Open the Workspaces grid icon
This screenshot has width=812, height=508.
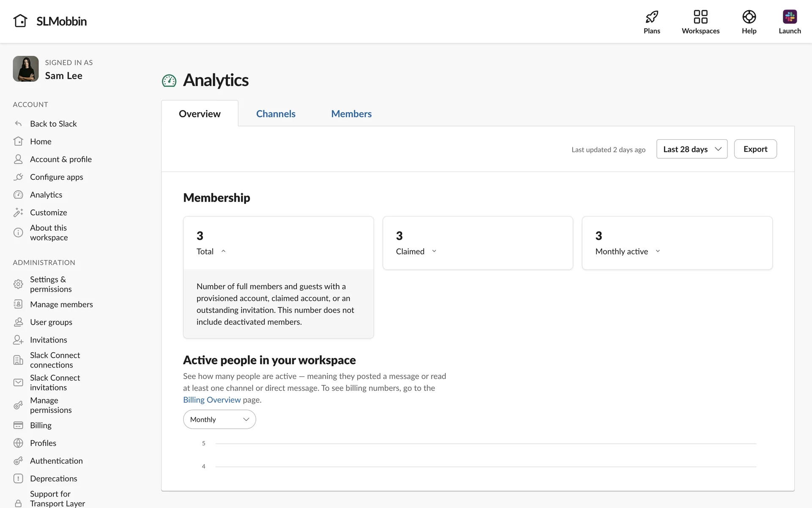(x=700, y=17)
